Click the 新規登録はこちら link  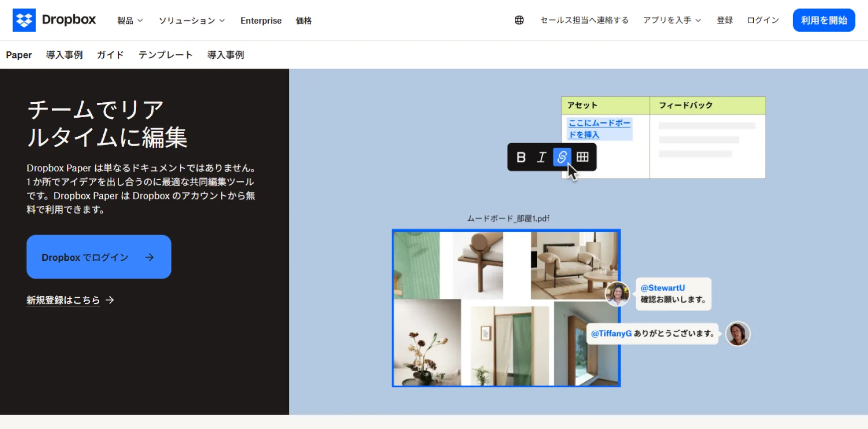click(x=63, y=300)
